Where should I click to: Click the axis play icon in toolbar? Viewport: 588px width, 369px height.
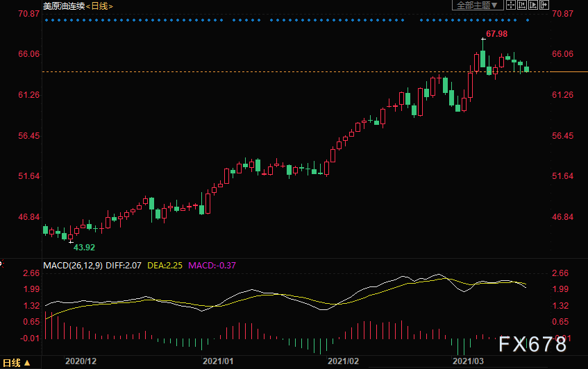(533, 6)
